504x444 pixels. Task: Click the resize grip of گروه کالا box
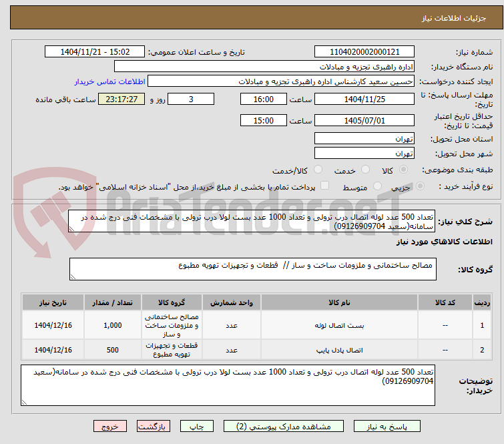click(x=73, y=277)
